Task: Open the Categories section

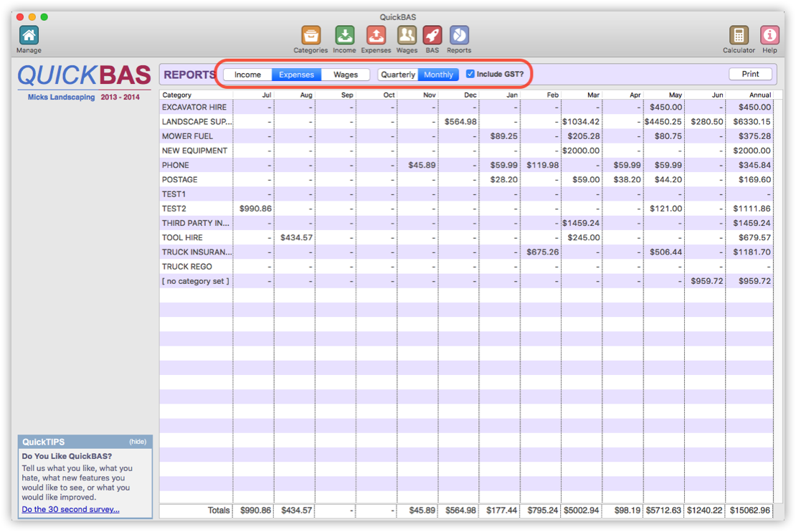Action: click(x=311, y=34)
